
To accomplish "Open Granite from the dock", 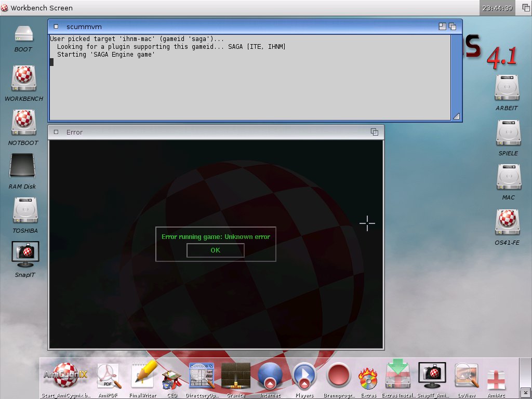I will tap(236, 376).
